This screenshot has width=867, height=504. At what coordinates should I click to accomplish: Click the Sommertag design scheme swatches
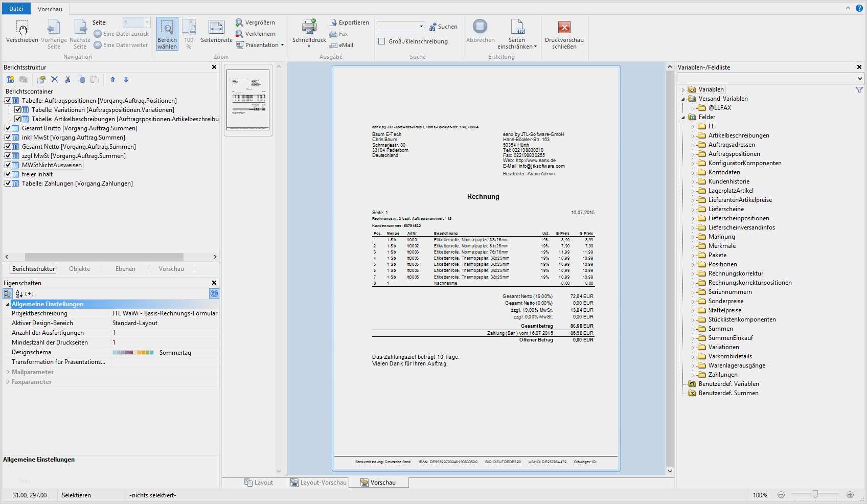(134, 352)
